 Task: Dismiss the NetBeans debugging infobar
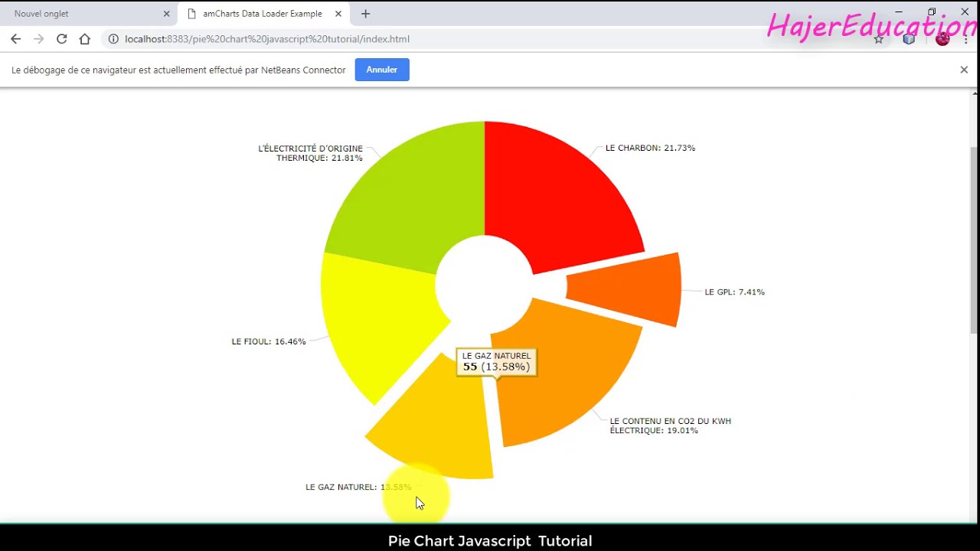(964, 70)
